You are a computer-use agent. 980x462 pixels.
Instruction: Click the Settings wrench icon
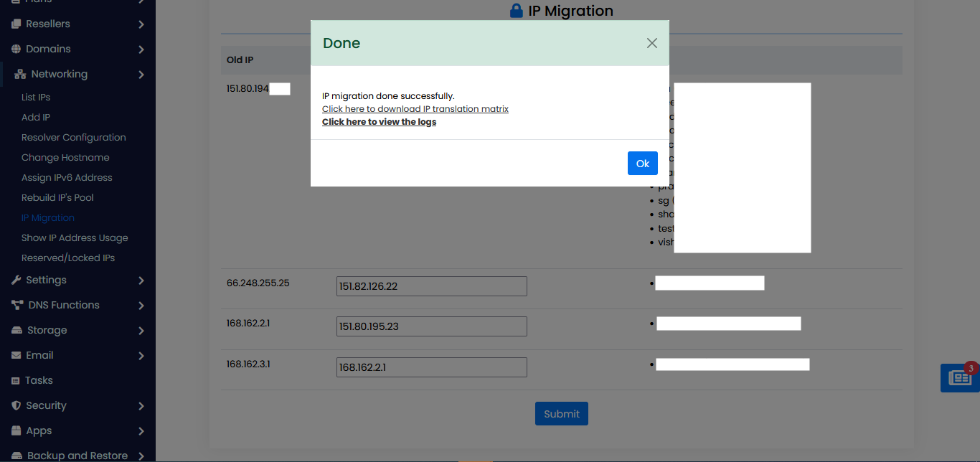17,280
